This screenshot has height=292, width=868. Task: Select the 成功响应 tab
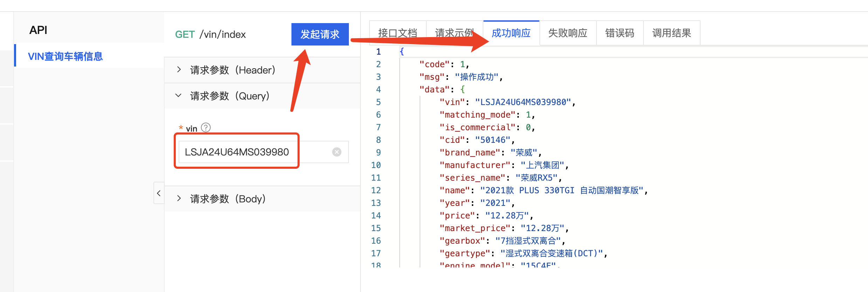tap(511, 33)
